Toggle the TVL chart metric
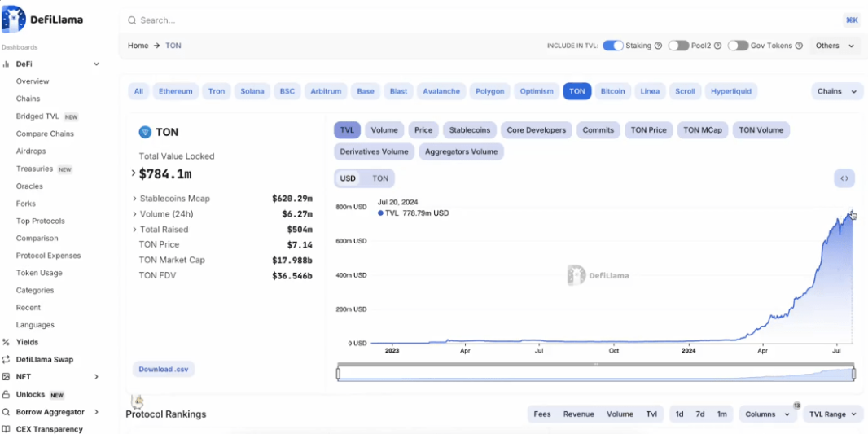This screenshot has width=868, height=434. click(x=347, y=130)
